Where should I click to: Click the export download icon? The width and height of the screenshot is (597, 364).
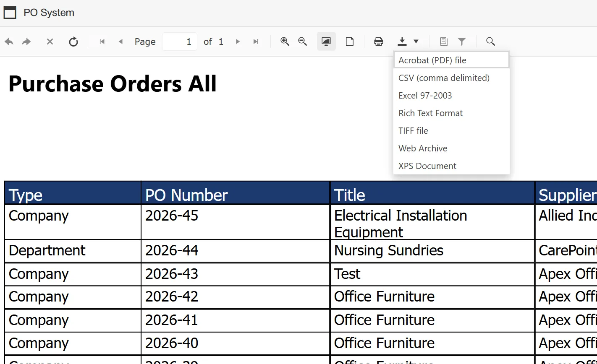click(402, 42)
